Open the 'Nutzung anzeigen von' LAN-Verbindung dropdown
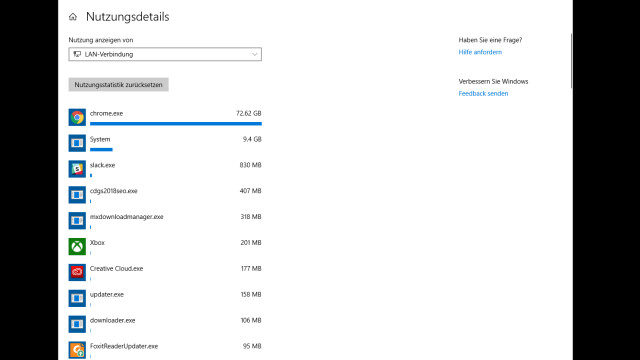Screen dimensions: 640x360 tap(165, 54)
